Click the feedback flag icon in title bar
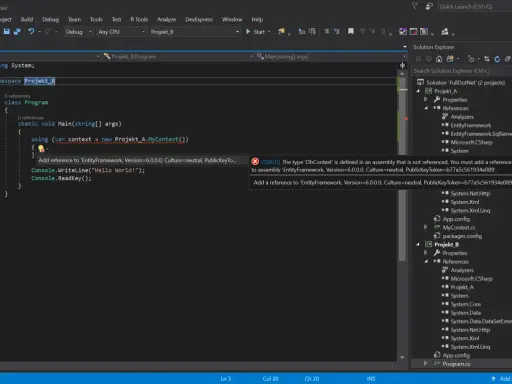512x384 pixels. [x=429, y=6]
